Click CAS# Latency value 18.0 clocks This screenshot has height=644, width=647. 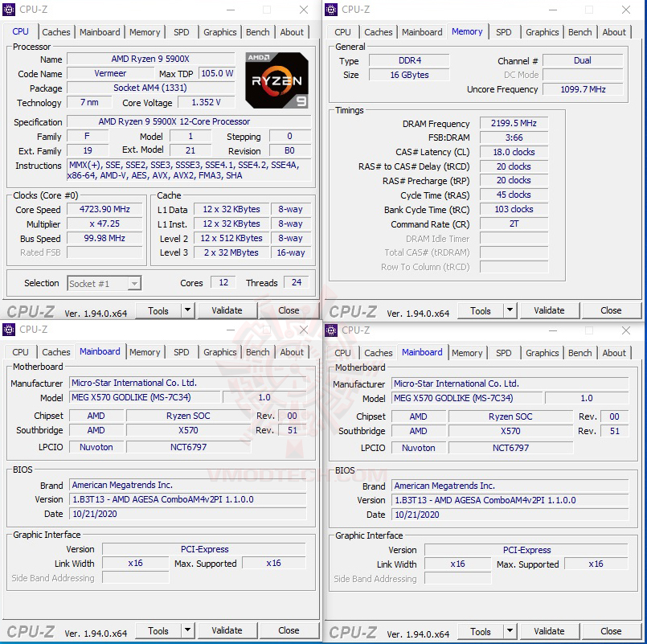[514, 152]
